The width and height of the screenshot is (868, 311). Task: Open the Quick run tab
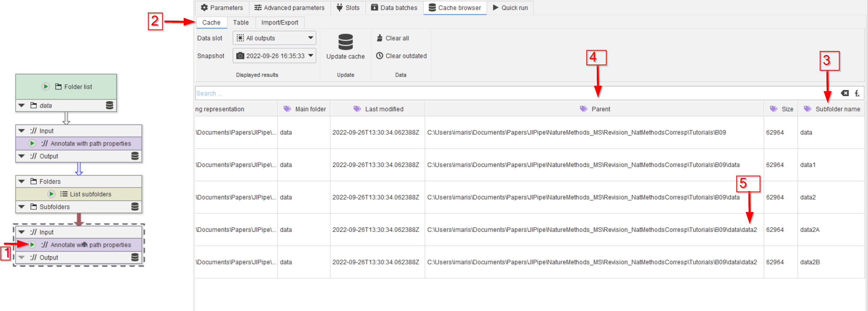[x=510, y=8]
